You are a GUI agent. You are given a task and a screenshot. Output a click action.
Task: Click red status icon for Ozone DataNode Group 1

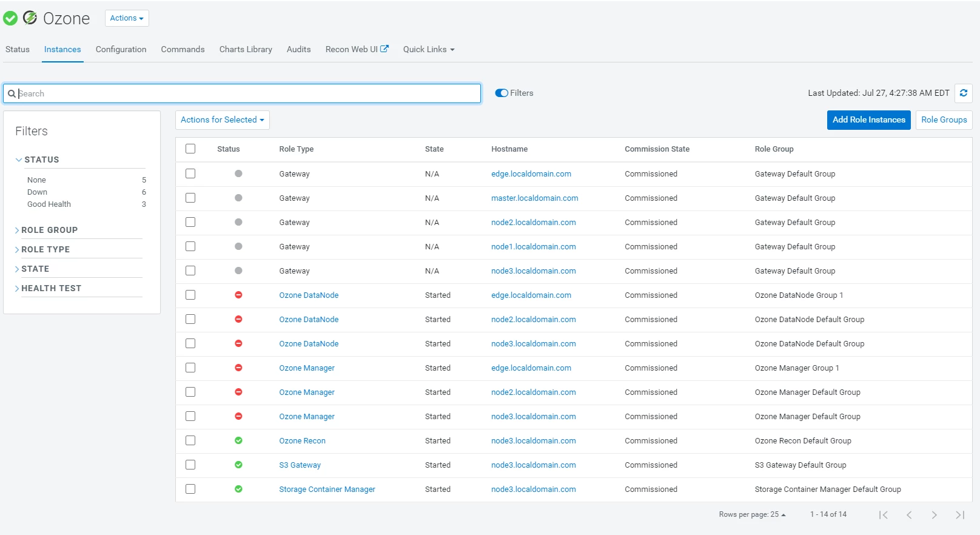tap(238, 295)
